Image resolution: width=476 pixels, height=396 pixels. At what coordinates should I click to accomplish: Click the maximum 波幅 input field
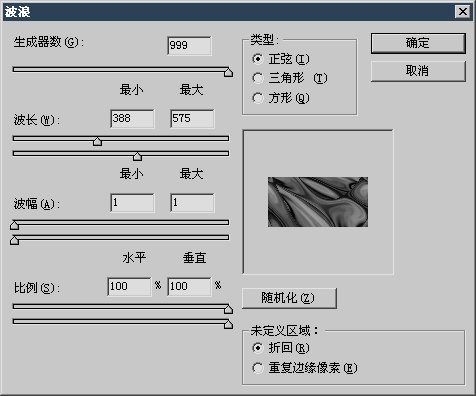[192, 202]
